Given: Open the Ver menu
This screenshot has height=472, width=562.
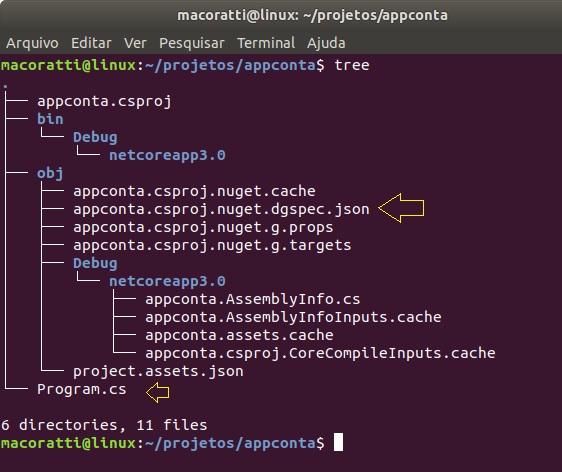Looking at the screenshot, I should point(135,43).
